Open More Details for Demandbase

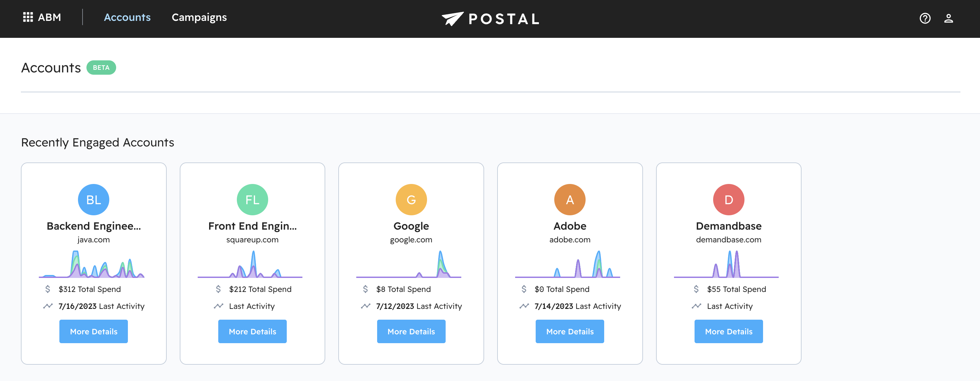click(728, 331)
